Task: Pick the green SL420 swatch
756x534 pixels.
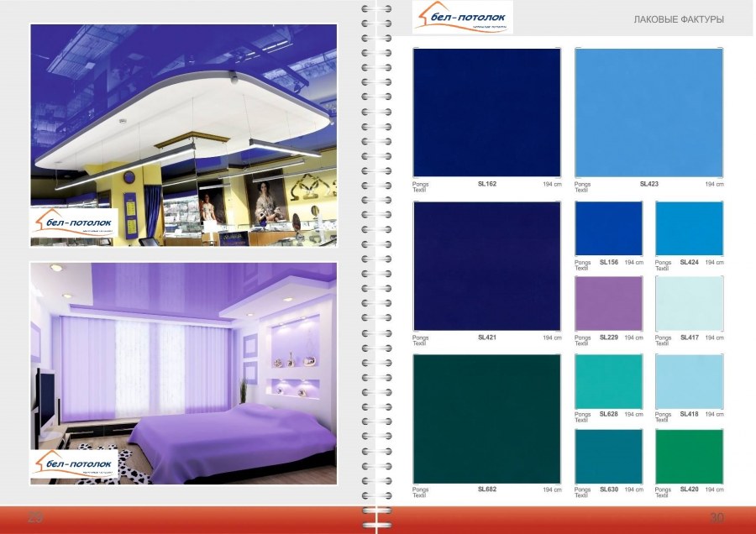Action: coord(689,456)
